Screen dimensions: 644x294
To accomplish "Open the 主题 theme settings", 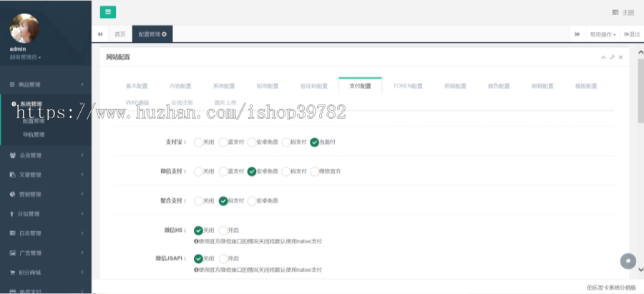I will pos(623,12).
